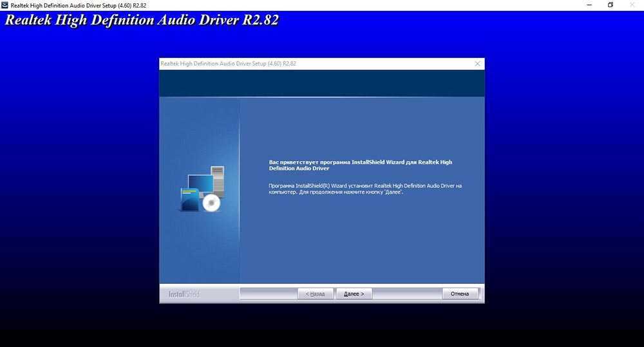
Task: Close the setup wizard dialog with X
Action: coord(477,64)
